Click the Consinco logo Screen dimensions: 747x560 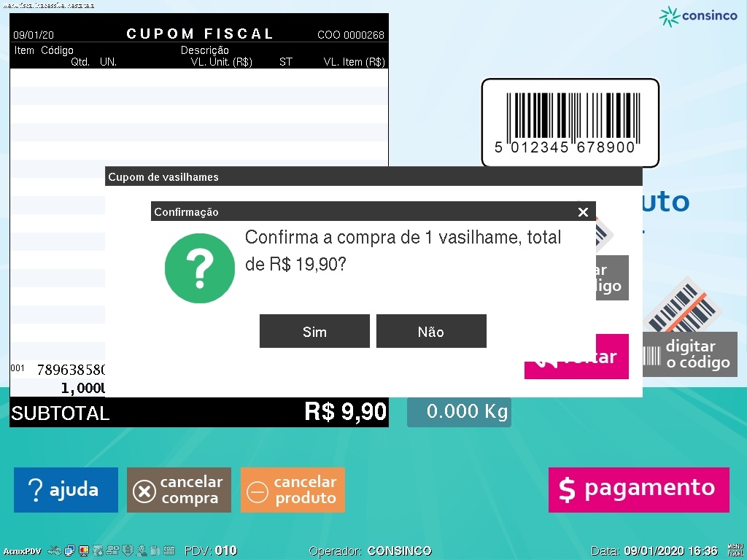pos(698,16)
